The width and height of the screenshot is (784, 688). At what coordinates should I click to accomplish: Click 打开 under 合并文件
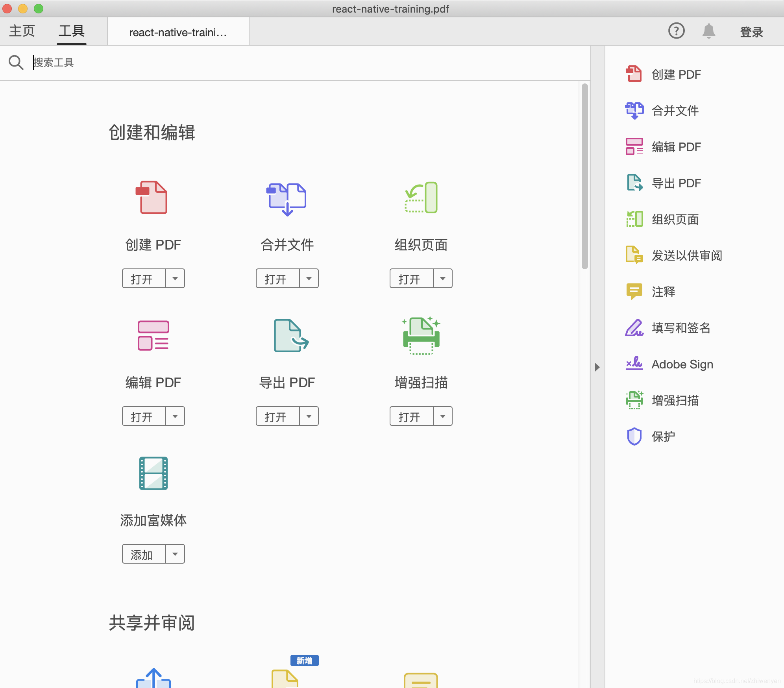(x=278, y=279)
